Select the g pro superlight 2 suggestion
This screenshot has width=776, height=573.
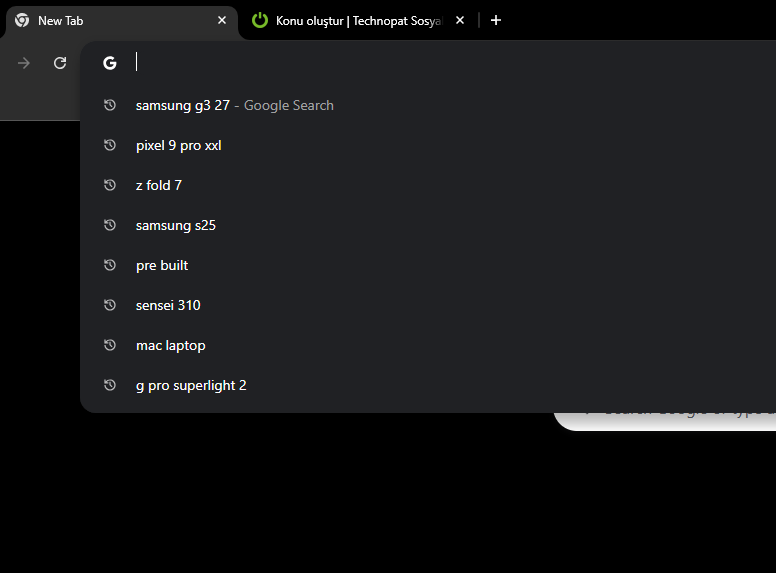(428, 385)
